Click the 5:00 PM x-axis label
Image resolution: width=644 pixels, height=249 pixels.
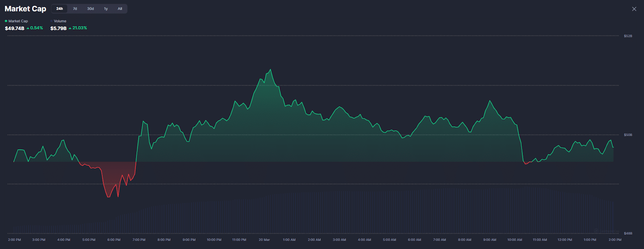coord(89,240)
